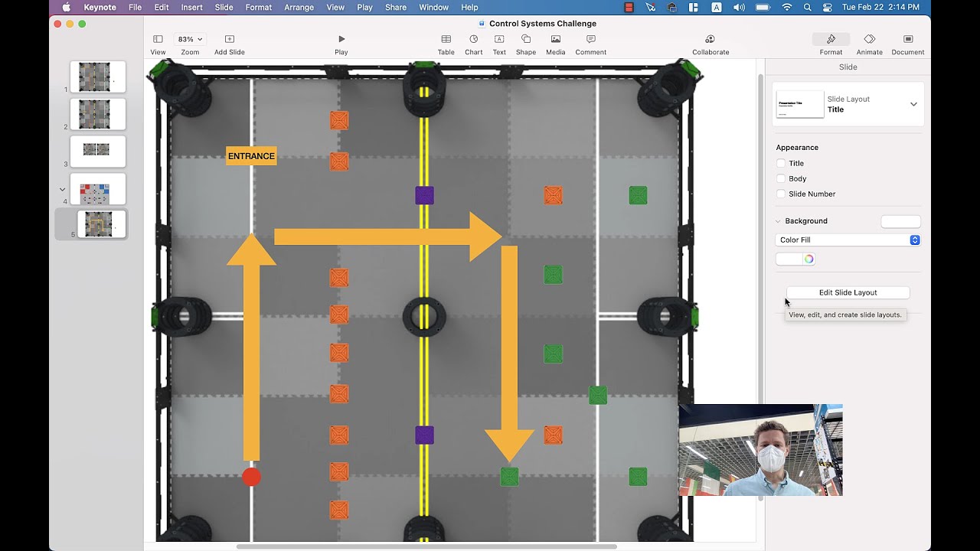Expand the Slide Layout chooser chevron

[x=913, y=104]
